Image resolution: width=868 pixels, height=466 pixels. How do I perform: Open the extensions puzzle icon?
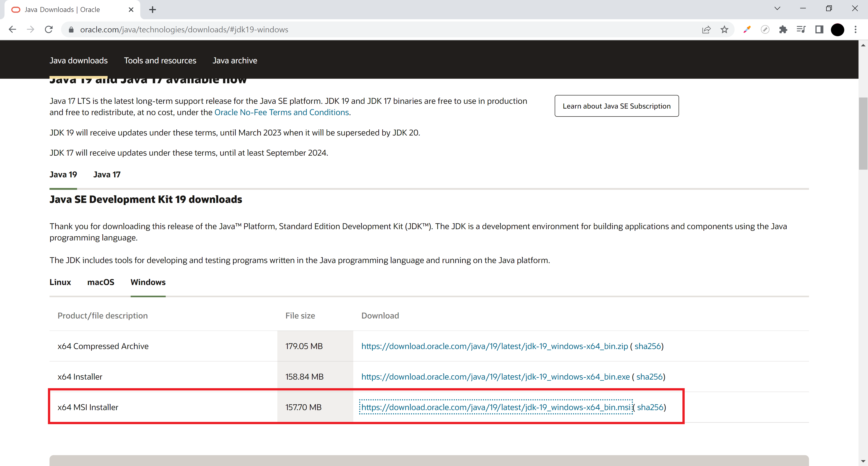pyautogui.click(x=783, y=30)
